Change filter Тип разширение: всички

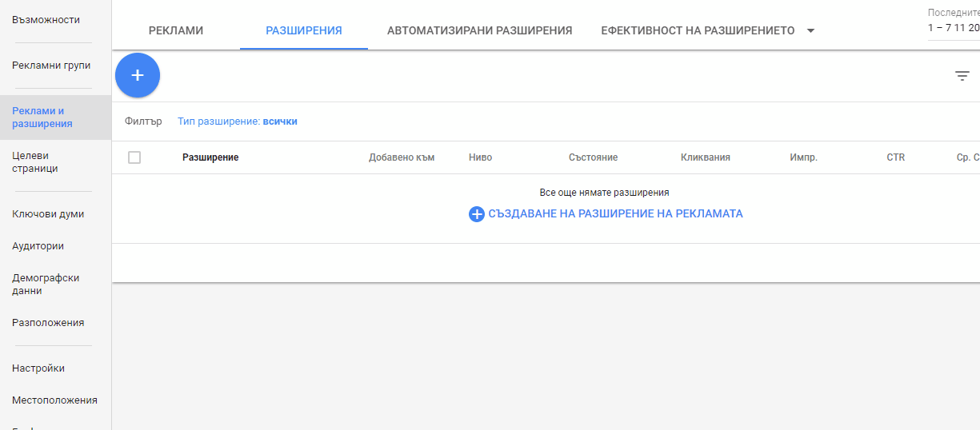(x=238, y=121)
